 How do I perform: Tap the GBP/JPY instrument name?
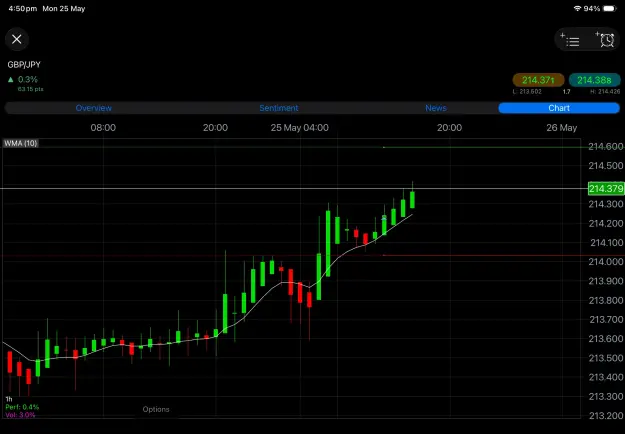(24, 65)
